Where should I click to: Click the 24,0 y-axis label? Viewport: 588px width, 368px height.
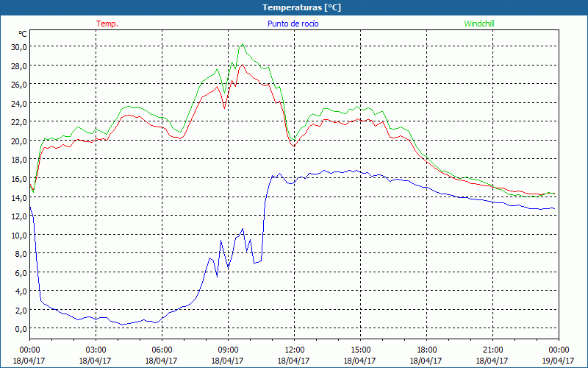pos(19,103)
